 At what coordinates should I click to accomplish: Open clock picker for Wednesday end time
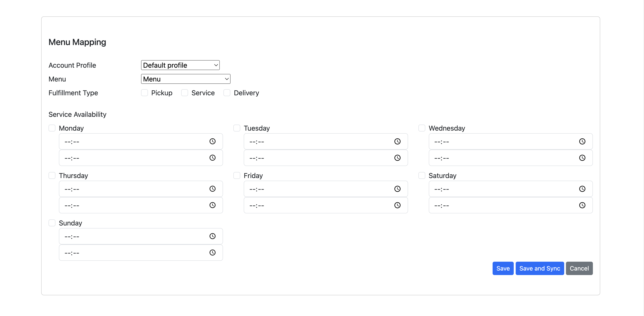pos(582,158)
